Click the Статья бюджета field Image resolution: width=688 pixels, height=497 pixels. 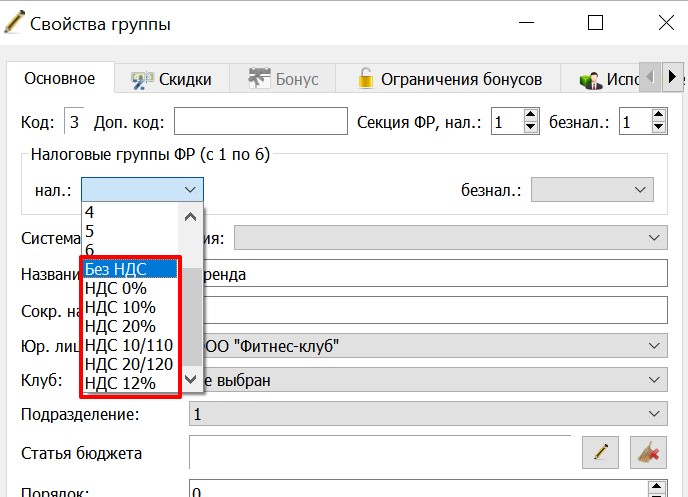(380, 452)
